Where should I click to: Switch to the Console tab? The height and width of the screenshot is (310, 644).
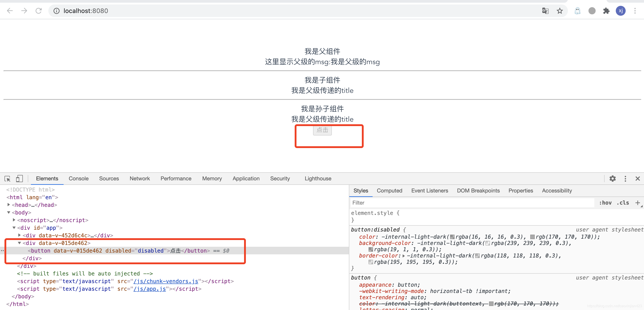(79, 179)
